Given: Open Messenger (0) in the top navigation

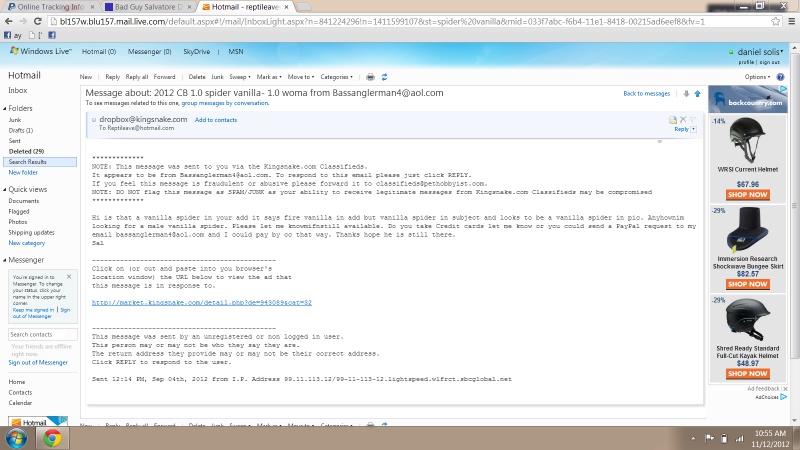Looking at the screenshot, I should pos(149,52).
